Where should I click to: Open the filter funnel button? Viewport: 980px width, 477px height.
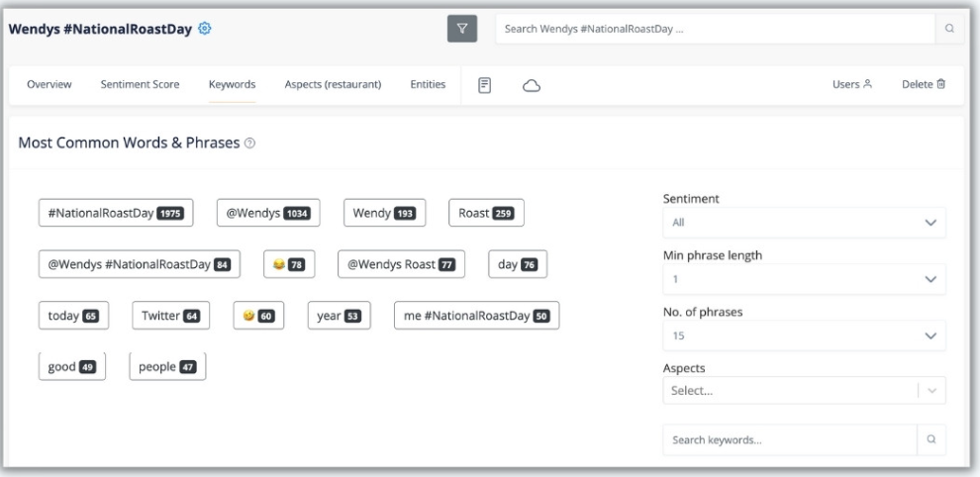click(462, 29)
